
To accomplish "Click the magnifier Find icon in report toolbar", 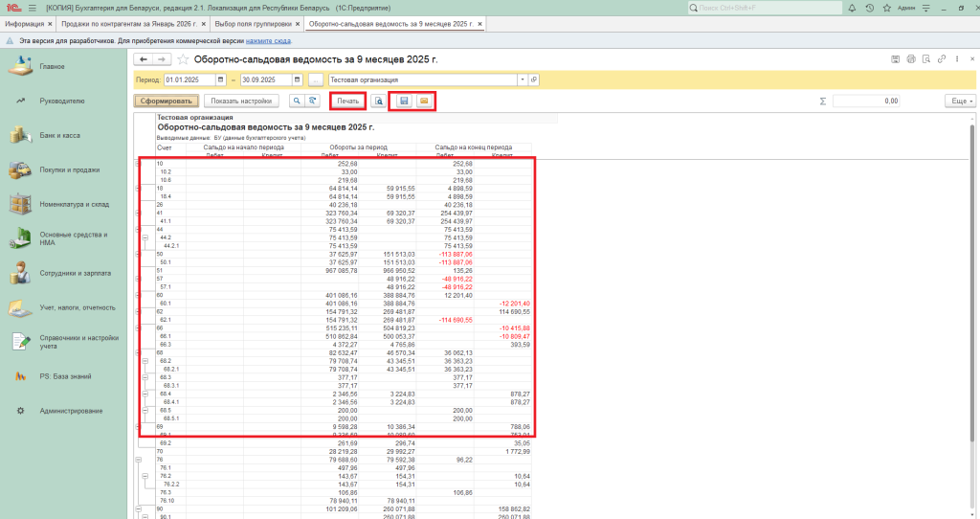I will click(296, 101).
